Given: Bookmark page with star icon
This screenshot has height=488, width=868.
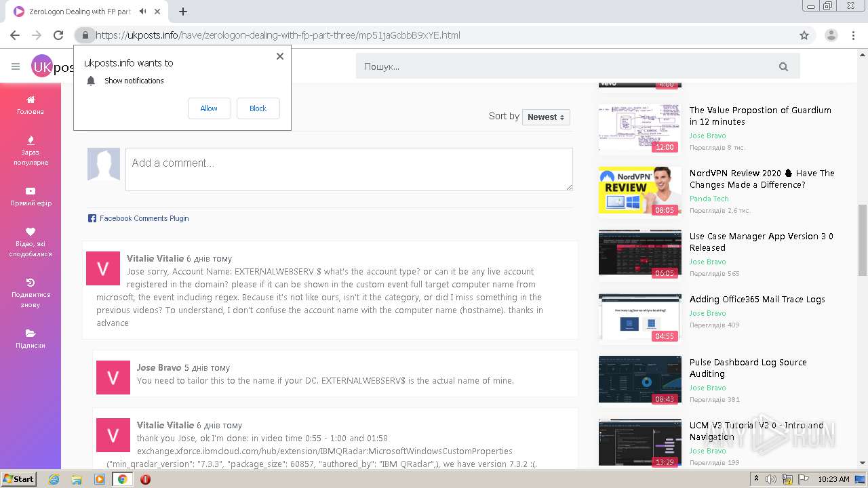Looking at the screenshot, I should (804, 35).
